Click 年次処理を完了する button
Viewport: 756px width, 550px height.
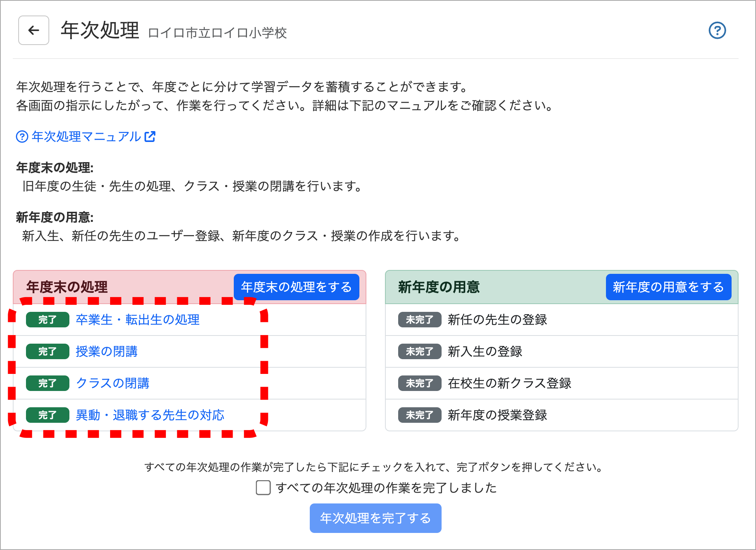point(375,518)
